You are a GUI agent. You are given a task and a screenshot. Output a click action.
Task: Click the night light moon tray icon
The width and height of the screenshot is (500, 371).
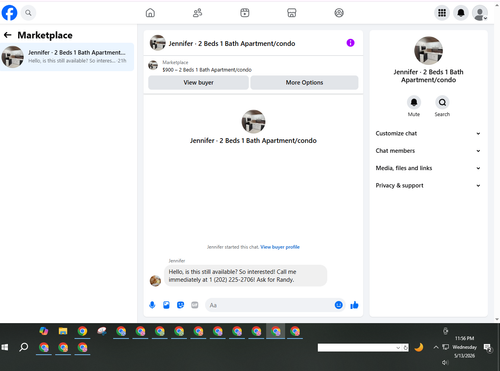tap(419, 347)
